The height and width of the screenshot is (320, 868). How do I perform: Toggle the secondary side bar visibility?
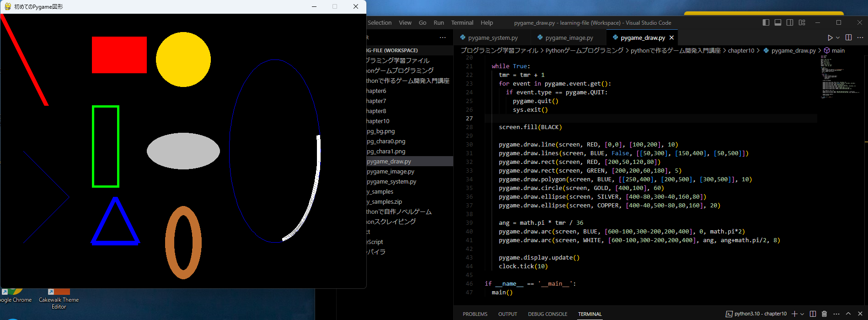(x=790, y=22)
